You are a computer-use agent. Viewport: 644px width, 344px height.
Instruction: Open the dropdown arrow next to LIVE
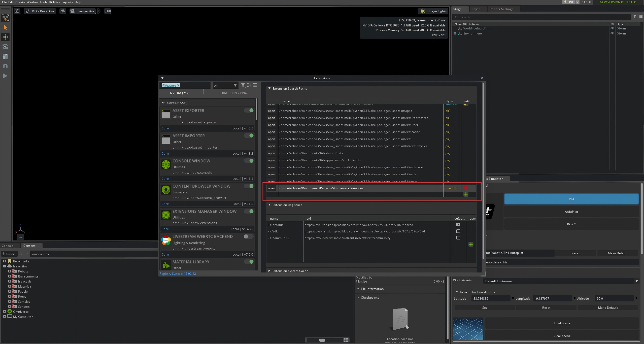click(x=578, y=2)
